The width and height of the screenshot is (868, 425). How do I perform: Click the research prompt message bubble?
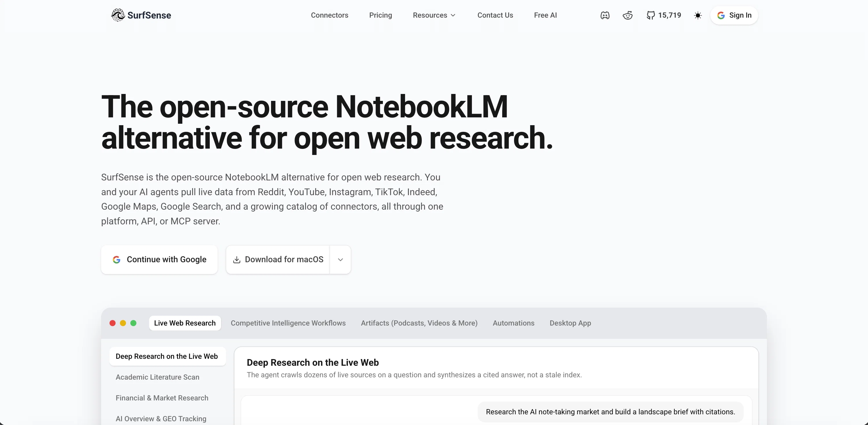[x=611, y=412]
